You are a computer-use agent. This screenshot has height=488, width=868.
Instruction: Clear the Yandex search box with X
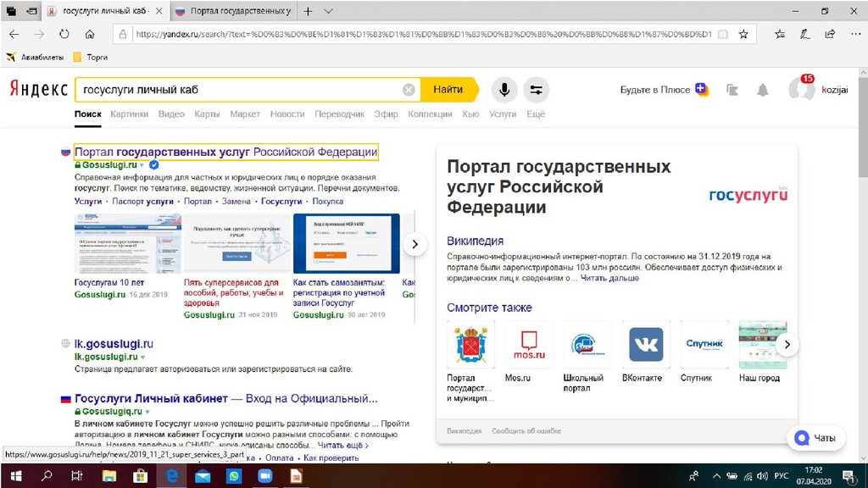click(x=409, y=90)
